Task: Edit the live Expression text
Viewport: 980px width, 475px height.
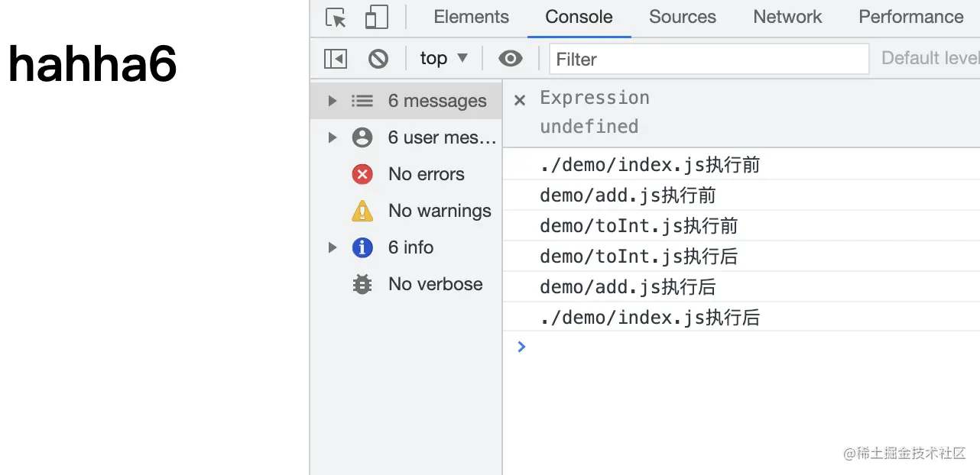Action: click(x=595, y=98)
